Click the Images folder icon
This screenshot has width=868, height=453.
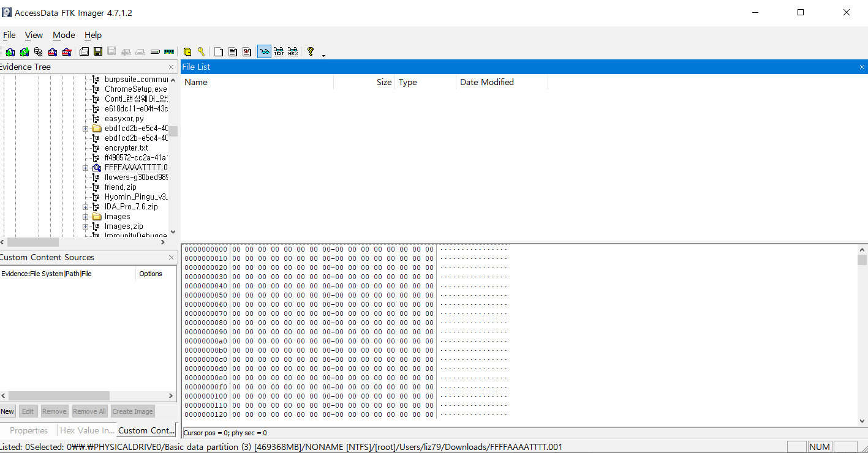(97, 217)
